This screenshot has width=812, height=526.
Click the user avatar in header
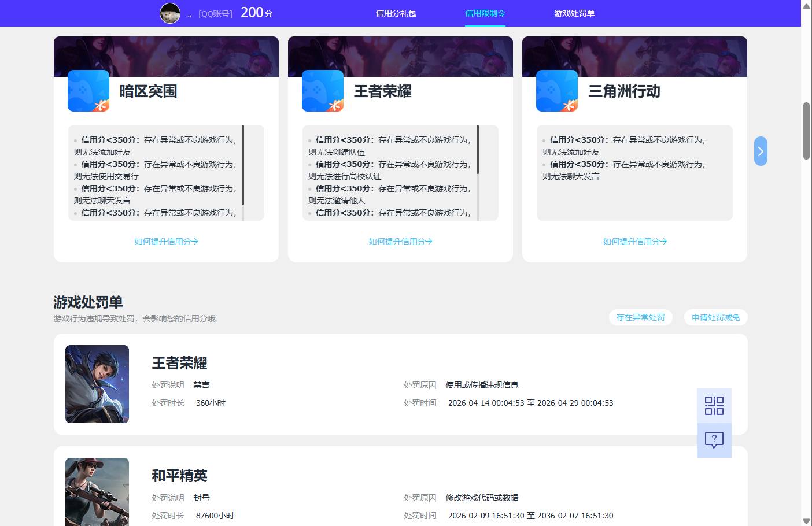(x=170, y=13)
